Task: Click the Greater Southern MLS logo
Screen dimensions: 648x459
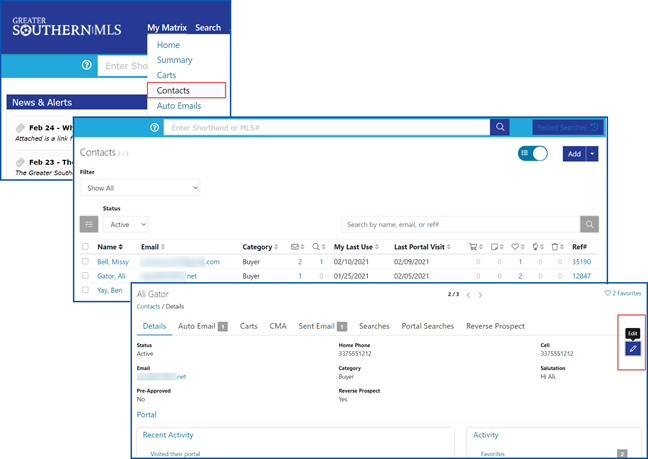Action: click(67, 27)
